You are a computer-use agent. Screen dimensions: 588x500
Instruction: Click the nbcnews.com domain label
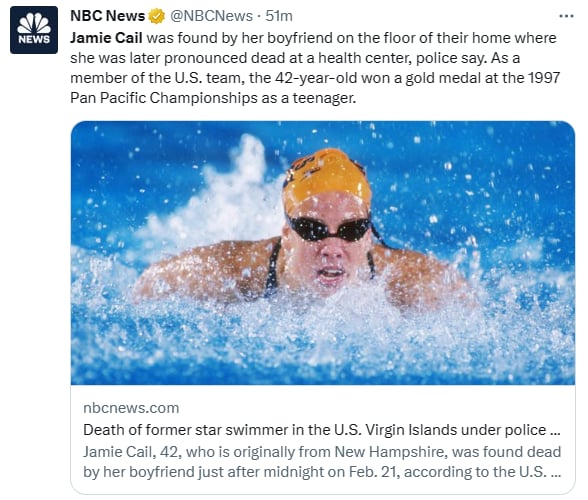point(131,408)
